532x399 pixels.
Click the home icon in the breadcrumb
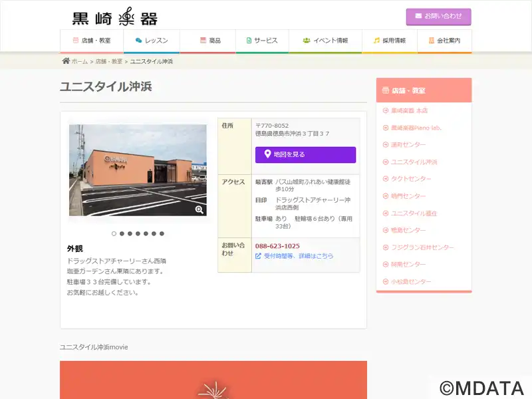pos(66,61)
